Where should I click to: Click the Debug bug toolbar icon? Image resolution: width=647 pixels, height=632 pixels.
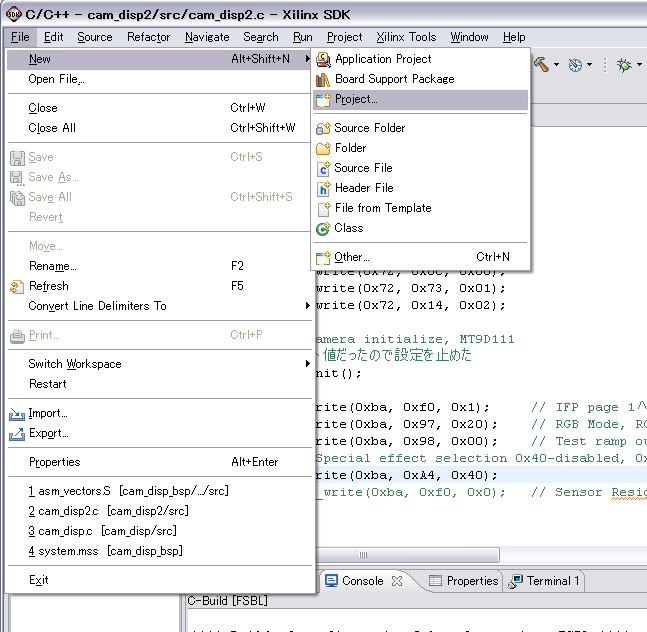624,65
